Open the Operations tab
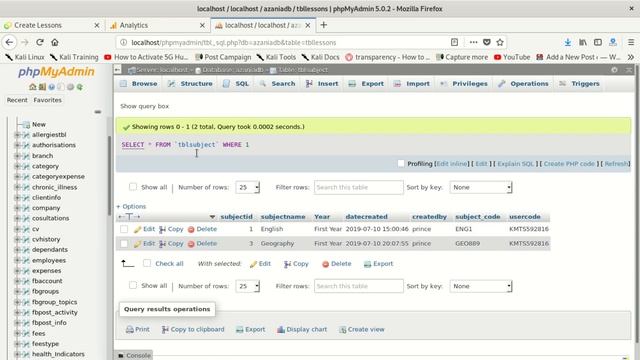This screenshot has height=360, width=640. (x=523, y=84)
